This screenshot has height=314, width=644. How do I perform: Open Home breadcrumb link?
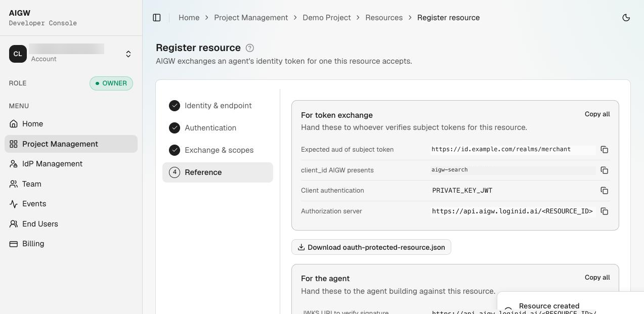click(189, 18)
